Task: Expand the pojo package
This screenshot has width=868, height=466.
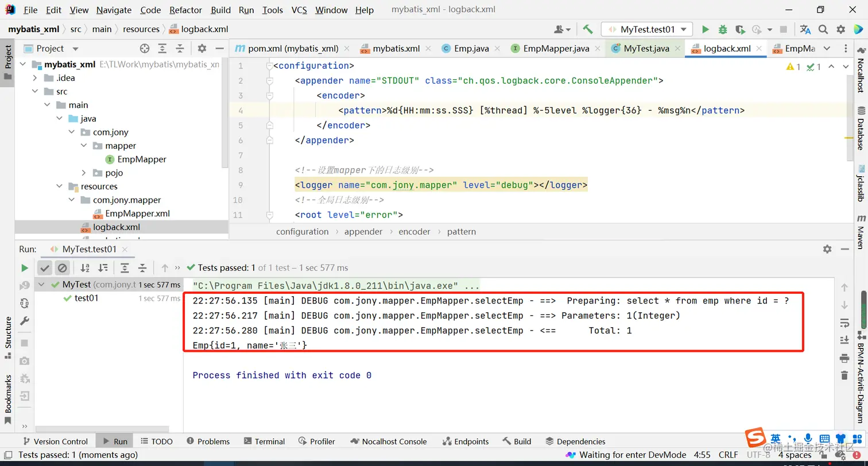Action: point(84,173)
